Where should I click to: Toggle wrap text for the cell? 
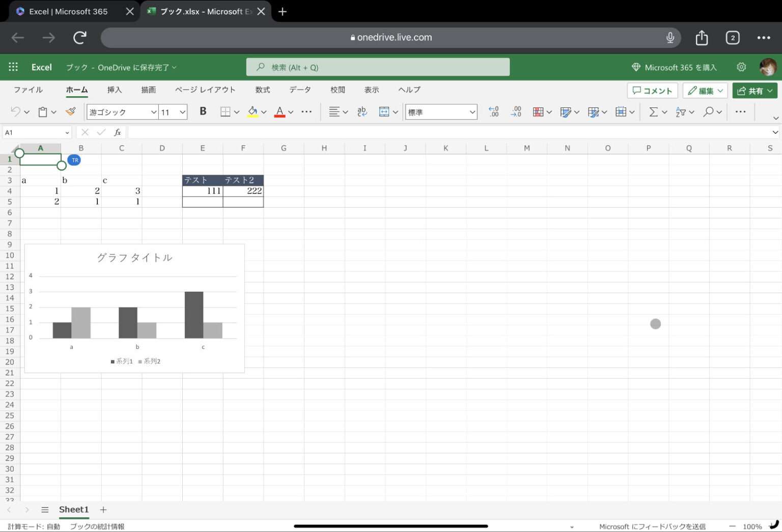click(x=362, y=111)
